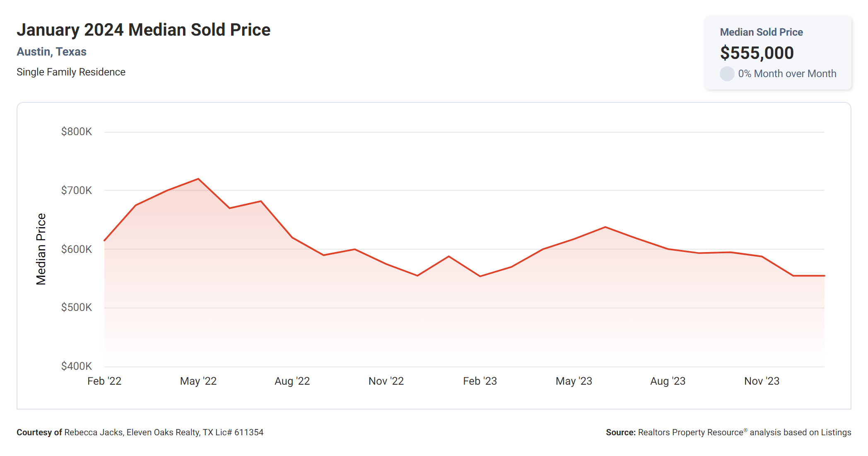Click the $700K y-axis label
The height and width of the screenshot is (456, 868).
(77, 191)
